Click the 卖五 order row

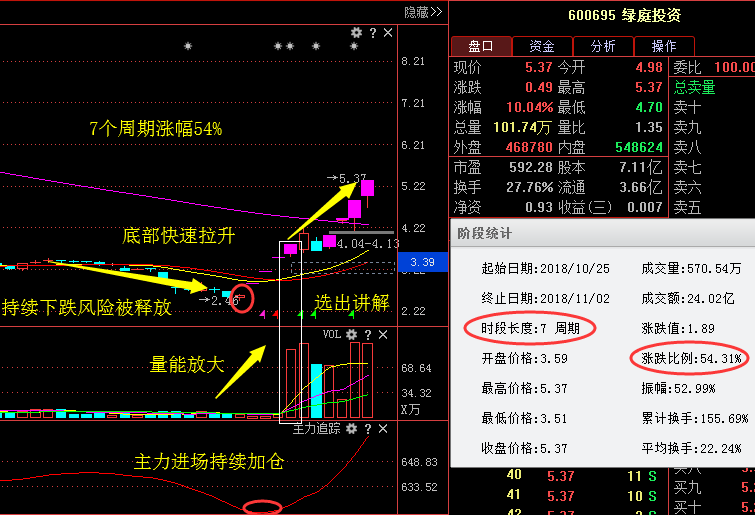[713, 207]
